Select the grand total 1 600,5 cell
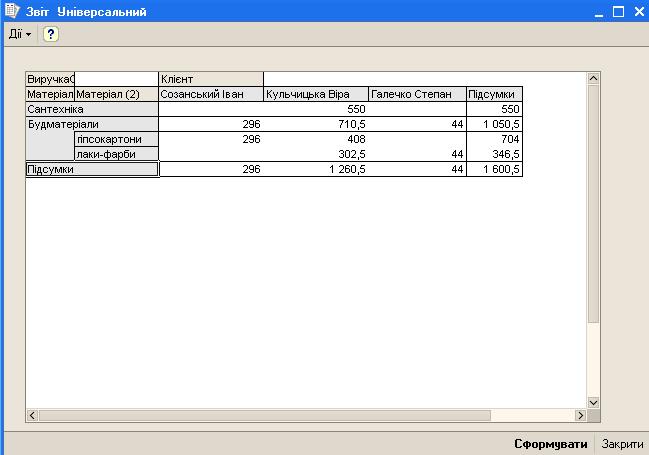 pyautogui.click(x=494, y=169)
